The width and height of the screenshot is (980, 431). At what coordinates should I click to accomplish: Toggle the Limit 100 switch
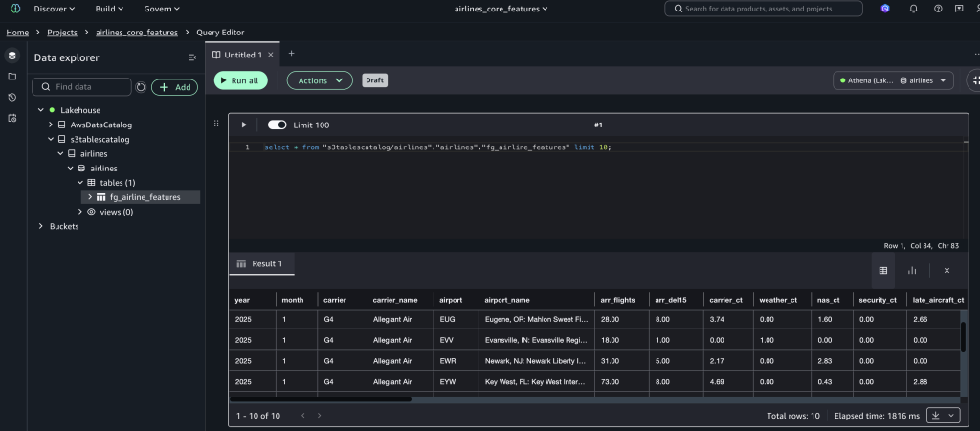(278, 125)
